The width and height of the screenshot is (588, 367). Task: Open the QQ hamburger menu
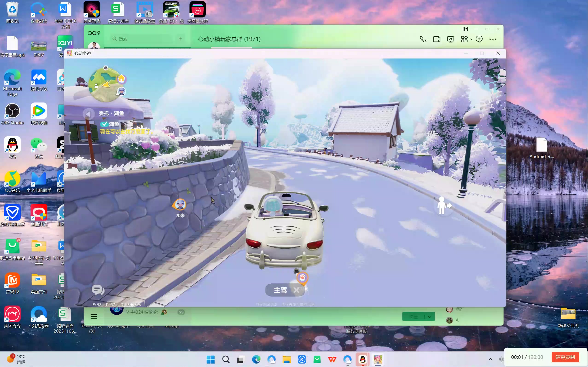pos(94,317)
